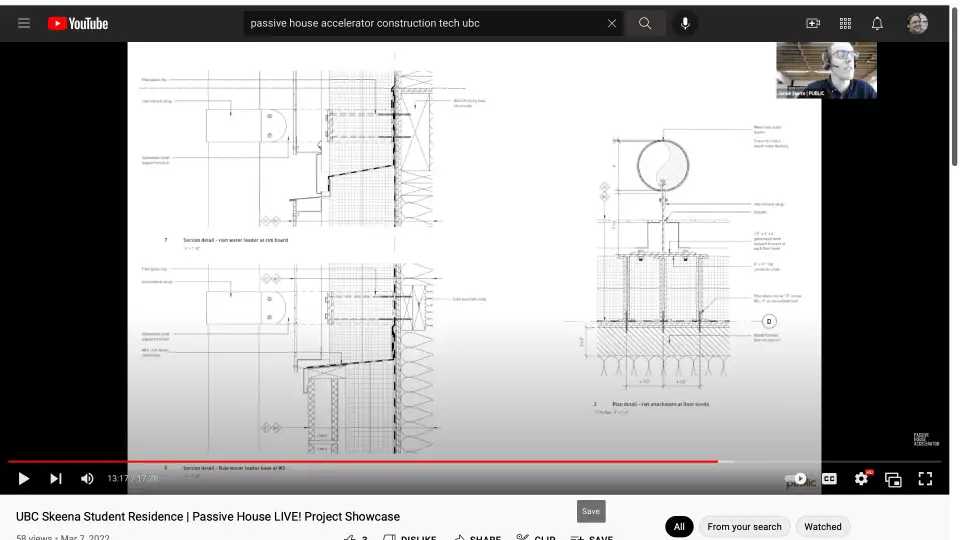Start voice search with microphone
The height and width of the screenshot is (540, 960).
pos(685,23)
